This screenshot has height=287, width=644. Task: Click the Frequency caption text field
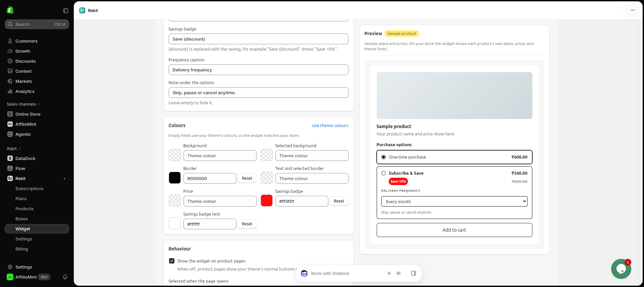tap(258, 70)
